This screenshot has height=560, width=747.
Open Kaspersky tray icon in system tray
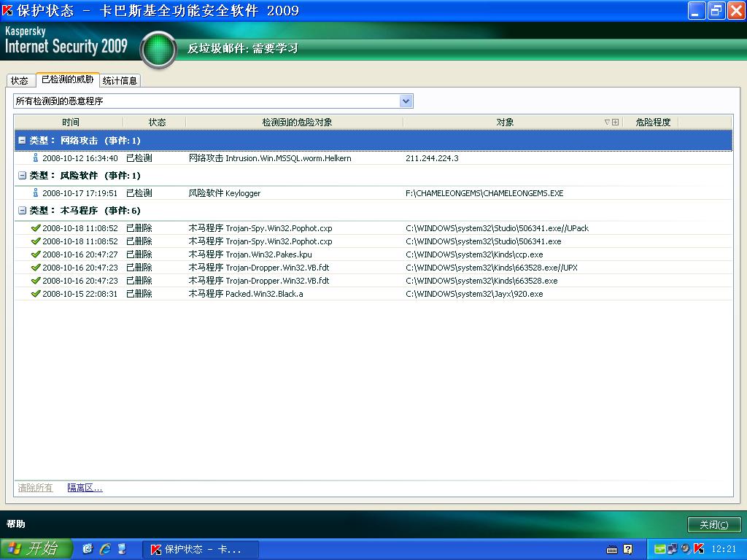coord(699,549)
